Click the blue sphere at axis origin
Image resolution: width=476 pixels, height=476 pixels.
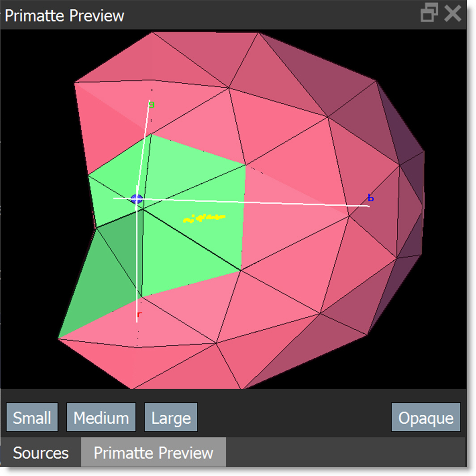tap(137, 200)
